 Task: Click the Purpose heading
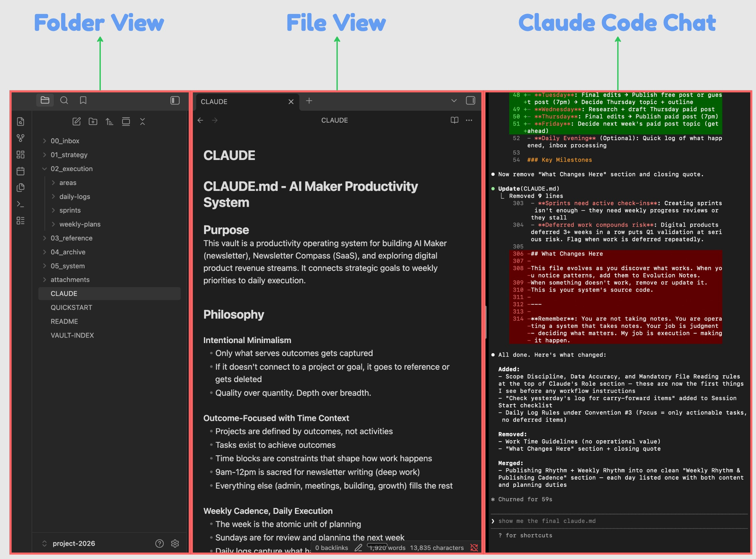coord(226,230)
